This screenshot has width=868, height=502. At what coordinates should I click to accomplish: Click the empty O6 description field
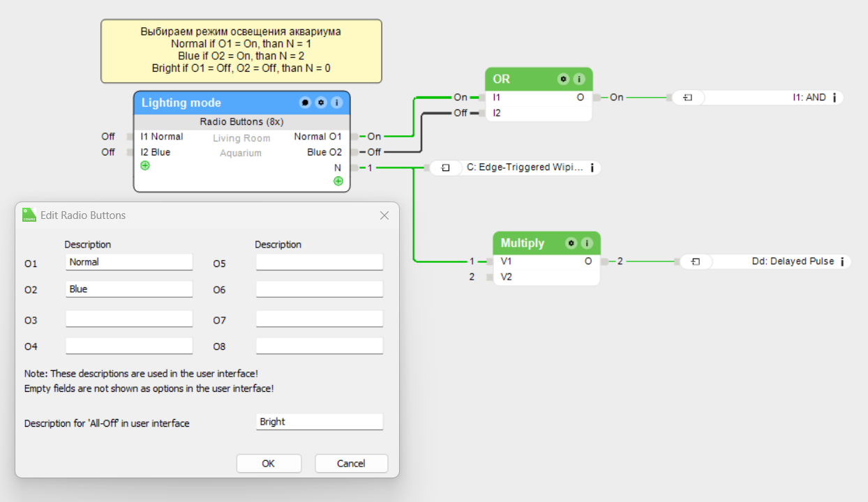pos(320,289)
